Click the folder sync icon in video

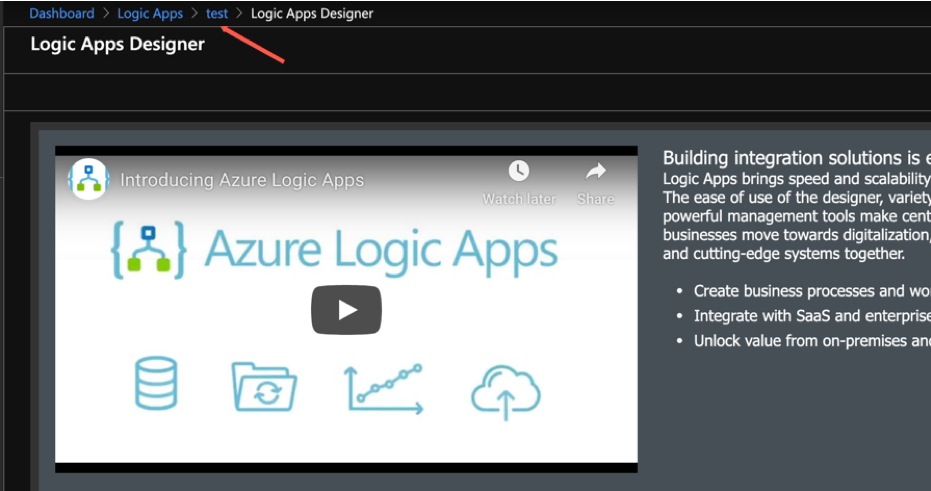(x=264, y=387)
